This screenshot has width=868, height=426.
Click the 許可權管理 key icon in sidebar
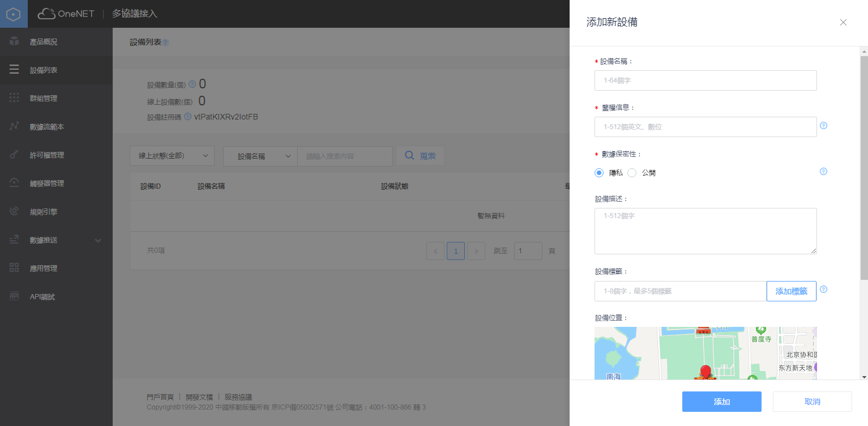[x=14, y=155]
